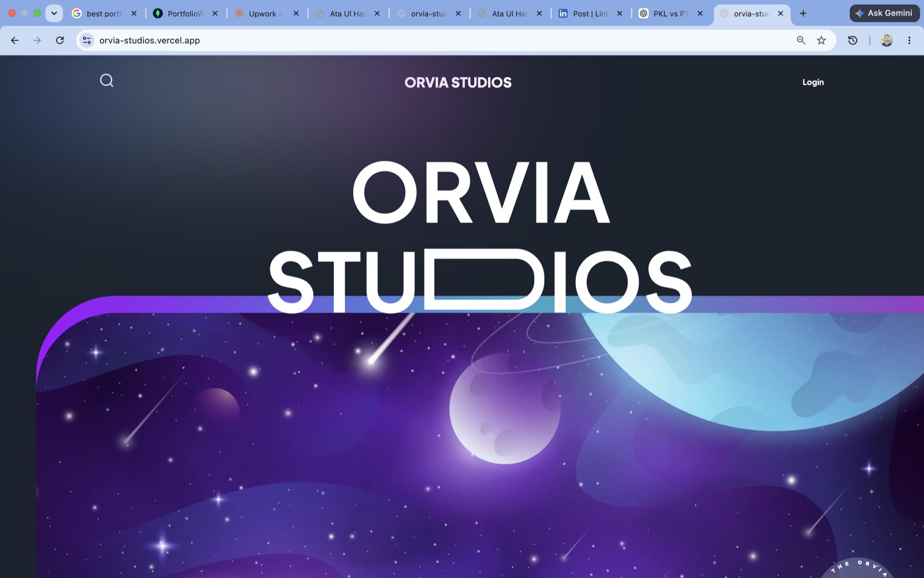This screenshot has height=578, width=924.
Task: Expand the tab search dropdown arrow
Action: coord(54,13)
